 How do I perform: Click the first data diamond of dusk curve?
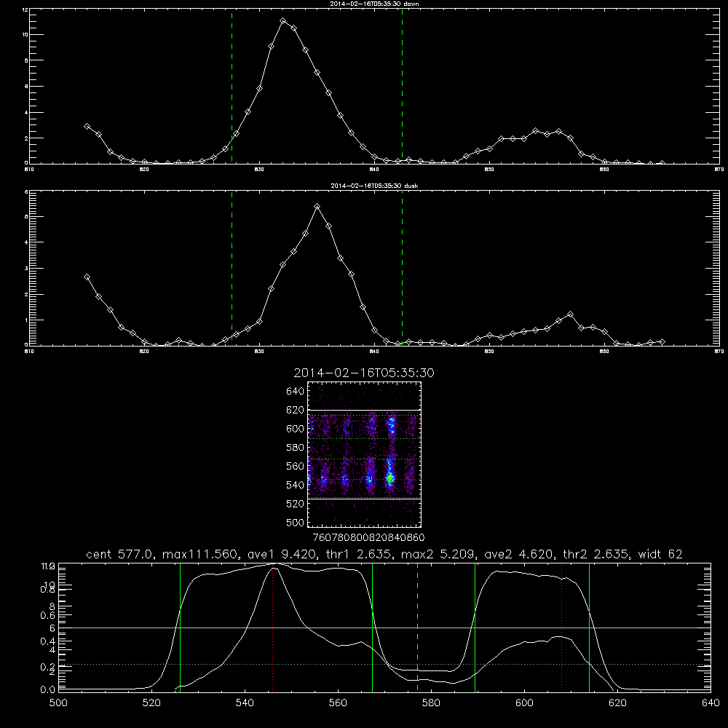click(87, 277)
